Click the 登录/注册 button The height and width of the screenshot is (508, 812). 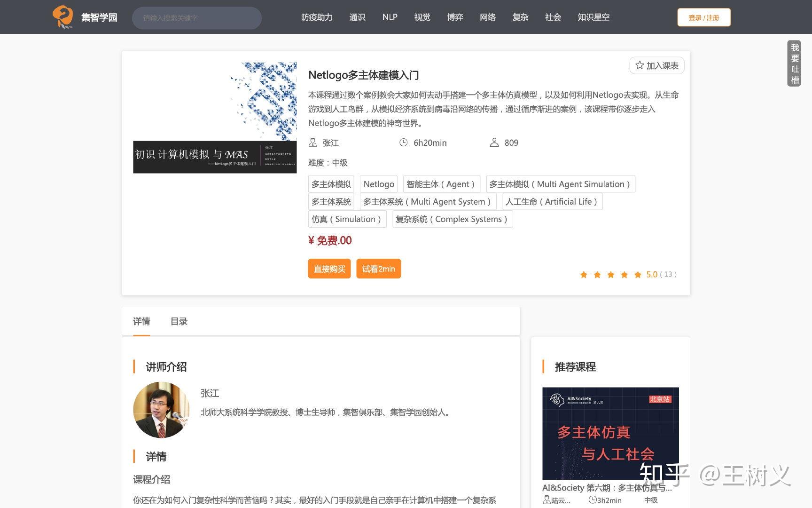[x=703, y=17]
